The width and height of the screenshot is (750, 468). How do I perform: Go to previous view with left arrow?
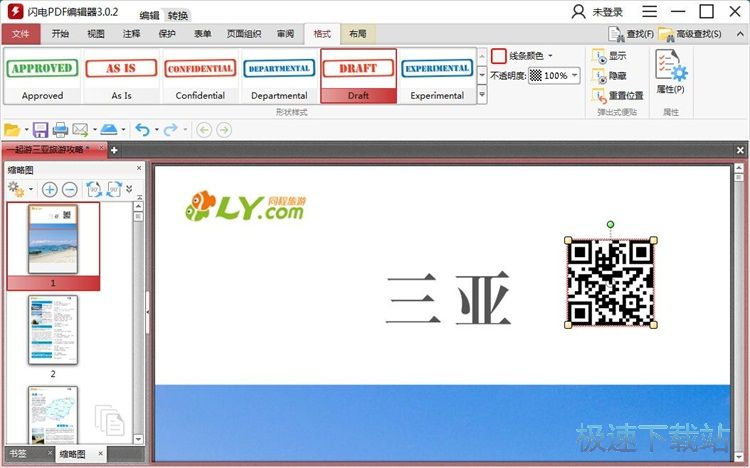click(204, 130)
